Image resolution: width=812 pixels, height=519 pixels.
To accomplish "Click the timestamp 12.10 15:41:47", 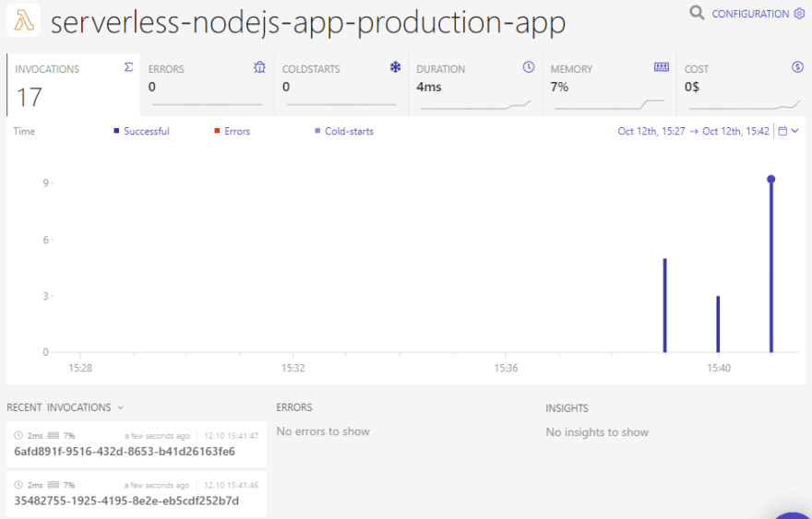I will click(231, 436).
